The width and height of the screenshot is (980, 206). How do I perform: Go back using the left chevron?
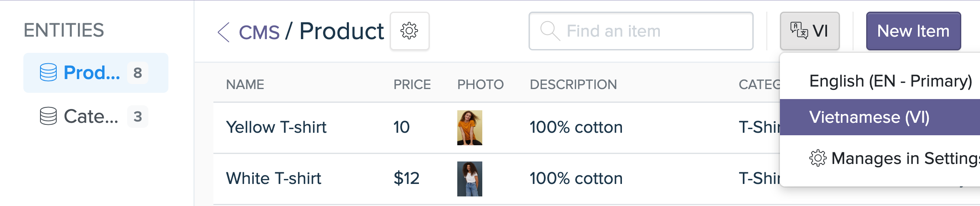(224, 32)
